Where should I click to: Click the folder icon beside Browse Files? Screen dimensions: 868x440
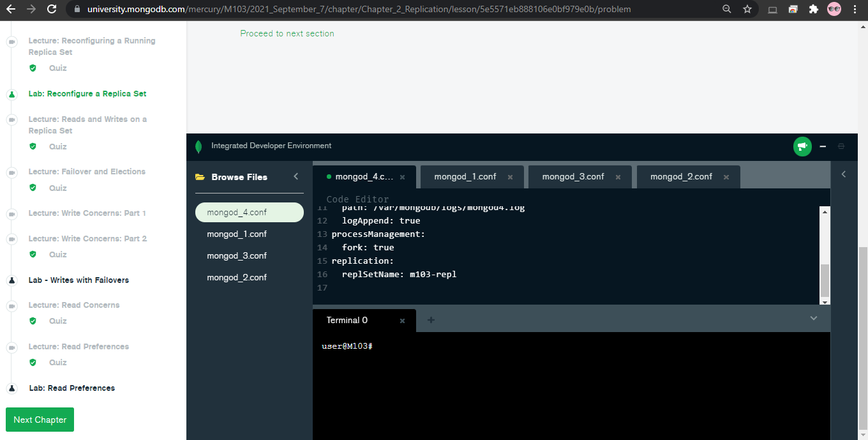[x=199, y=177]
